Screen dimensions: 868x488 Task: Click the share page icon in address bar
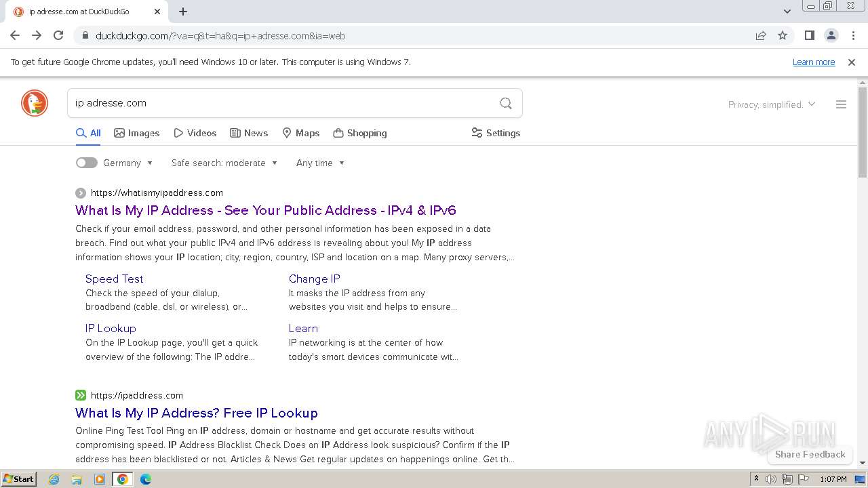coord(761,35)
